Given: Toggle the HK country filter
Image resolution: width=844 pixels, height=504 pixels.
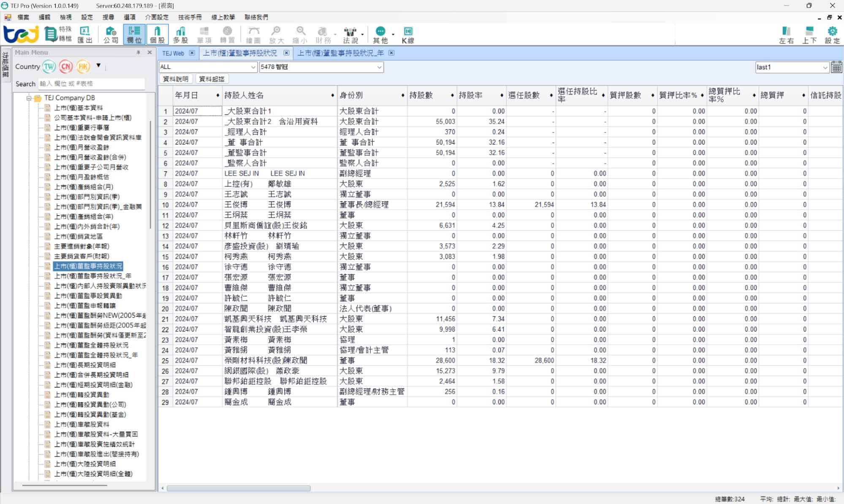Looking at the screenshot, I should click(x=83, y=66).
